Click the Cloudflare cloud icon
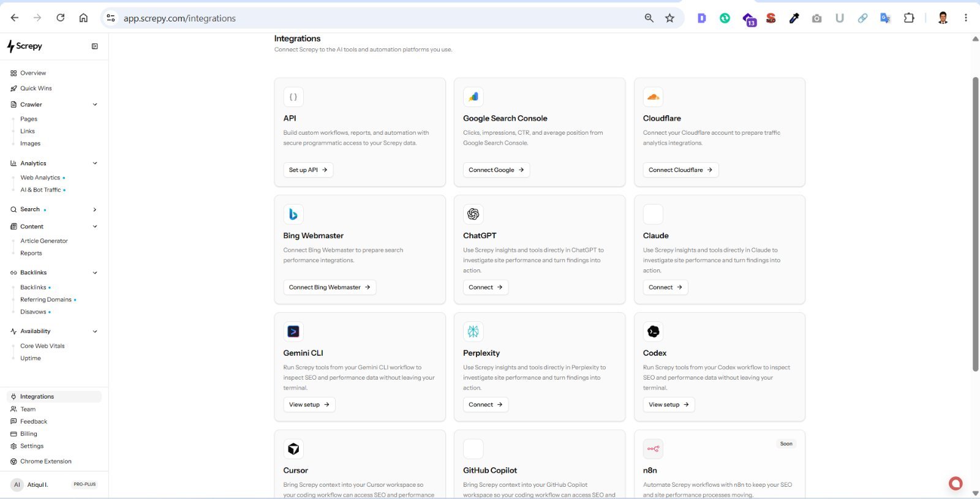This screenshot has height=499, width=980. click(653, 97)
